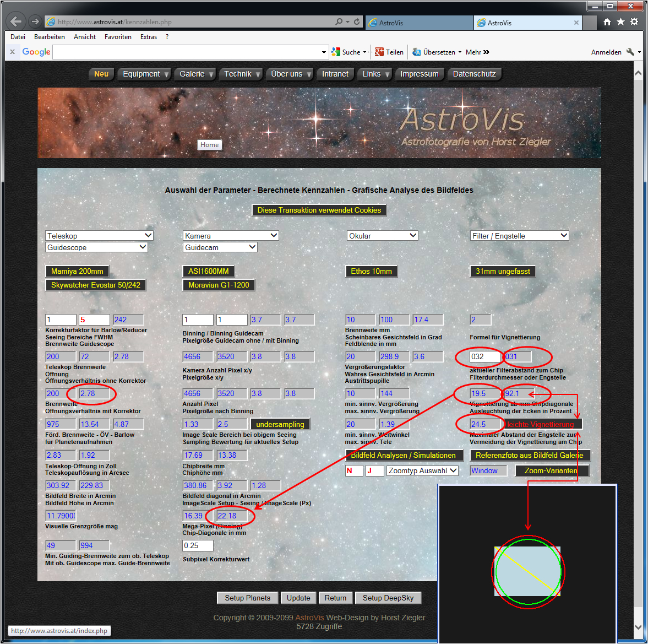Open Referenzfoto aus Bildfeld Galerie
Screen dimensions: 648x644
530,456
